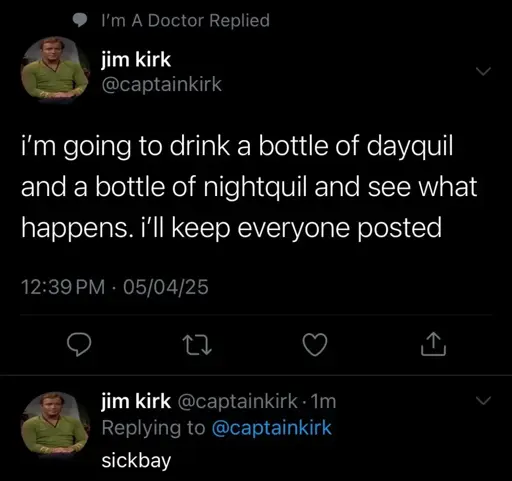Click the gray @captainkirk handle in reply header
The height and width of the screenshot is (481, 512).
point(238,401)
